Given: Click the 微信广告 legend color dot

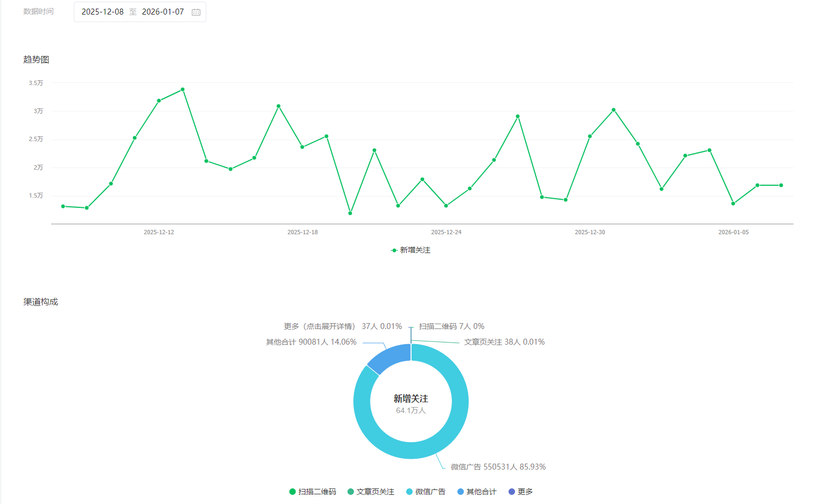Looking at the screenshot, I should click(x=409, y=492).
